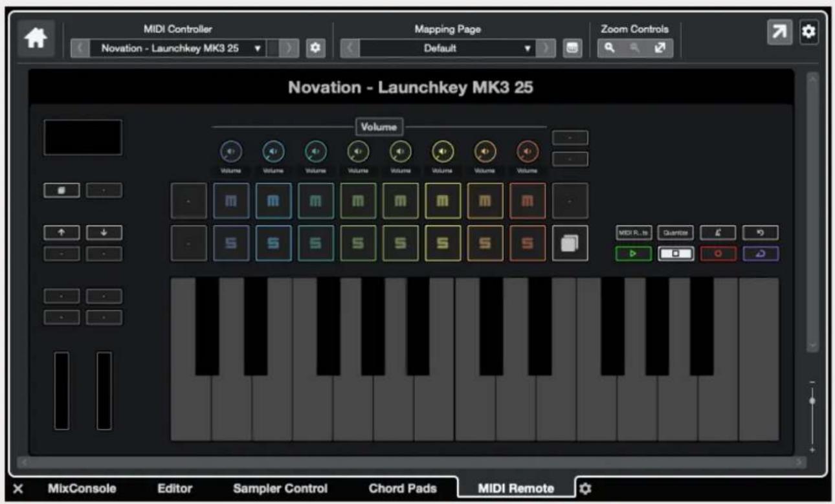This screenshot has width=835, height=504.
Task: Click the blank pad left of the mute row
Action: point(189,201)
